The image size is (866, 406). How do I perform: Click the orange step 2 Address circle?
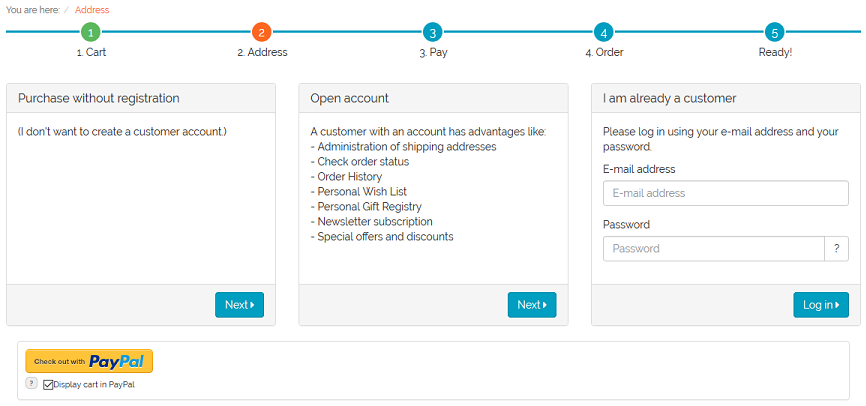coord(262,33)
